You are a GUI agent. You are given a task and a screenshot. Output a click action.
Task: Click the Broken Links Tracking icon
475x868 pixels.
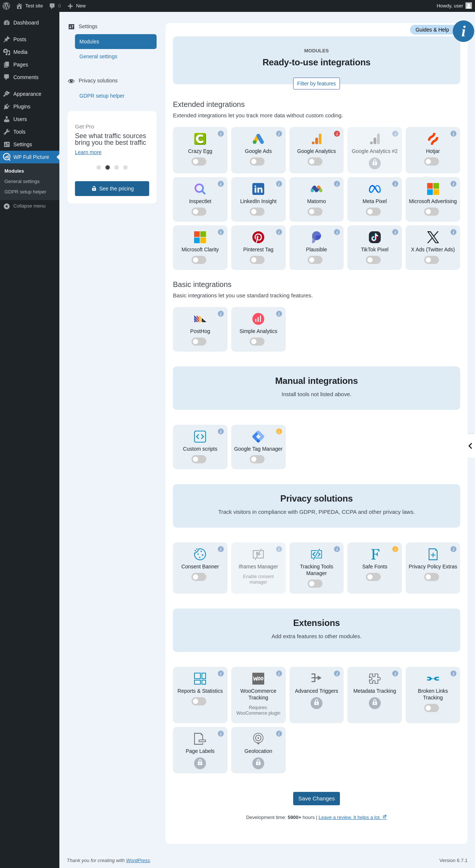(433, 679)
